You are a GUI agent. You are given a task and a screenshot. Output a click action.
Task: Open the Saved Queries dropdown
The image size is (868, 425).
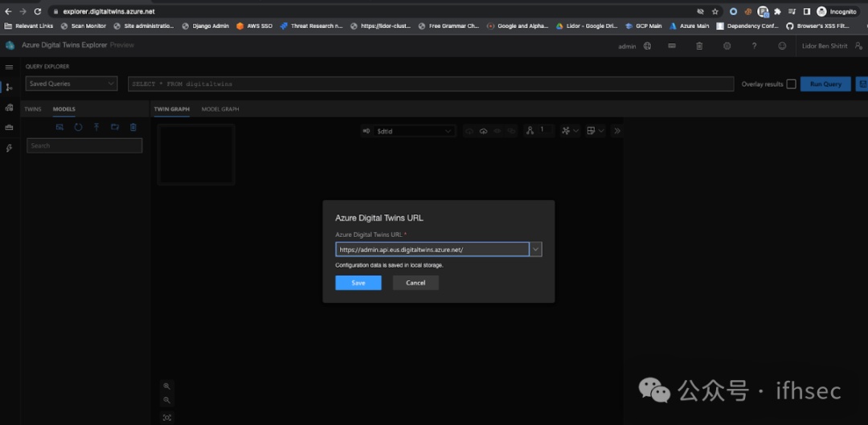click(x=72, y=84)
